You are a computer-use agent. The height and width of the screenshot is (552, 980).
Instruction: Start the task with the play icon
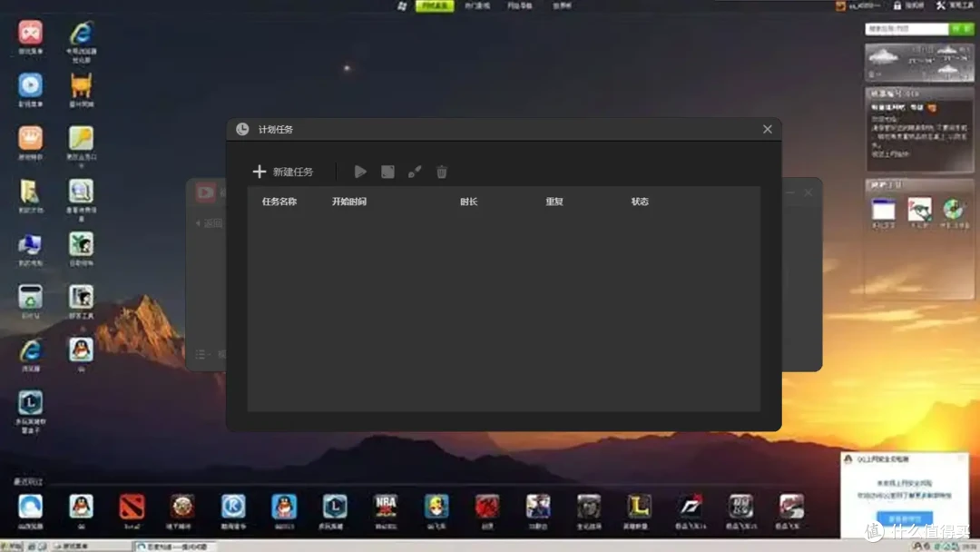(x=360, y=172)
